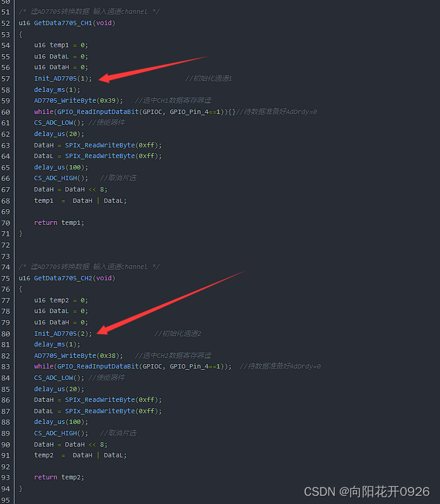Click the '//初始化通道1' comment
The height and width of the screenshot is (504, 440).
208,78
